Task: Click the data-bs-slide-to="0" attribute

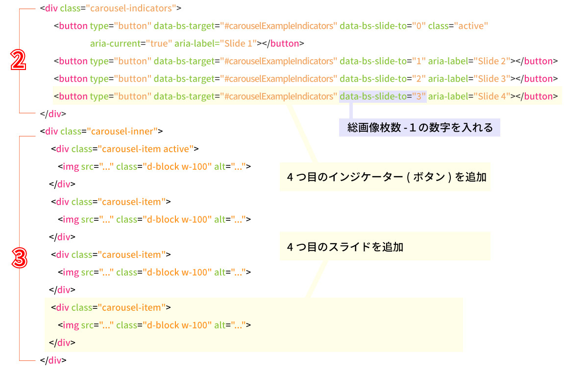Action: (383, 26)
